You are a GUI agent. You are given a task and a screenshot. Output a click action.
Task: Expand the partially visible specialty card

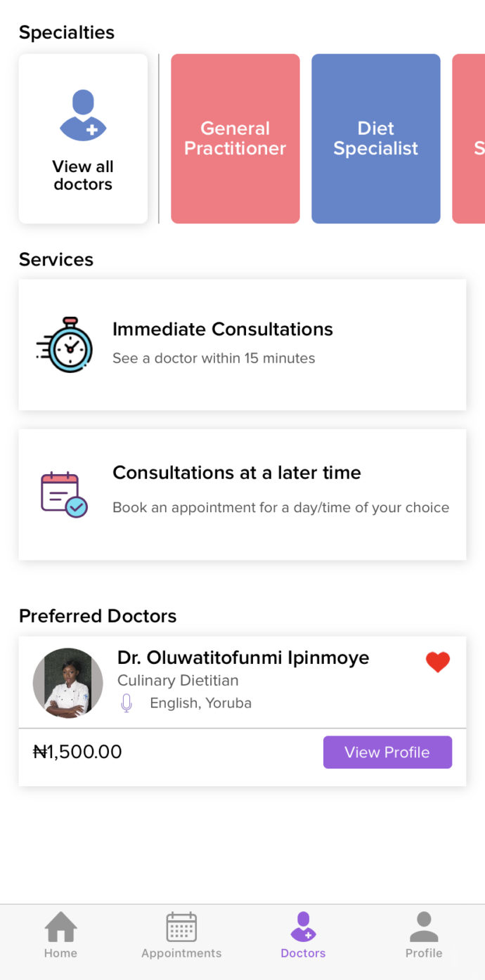[471, 138]
